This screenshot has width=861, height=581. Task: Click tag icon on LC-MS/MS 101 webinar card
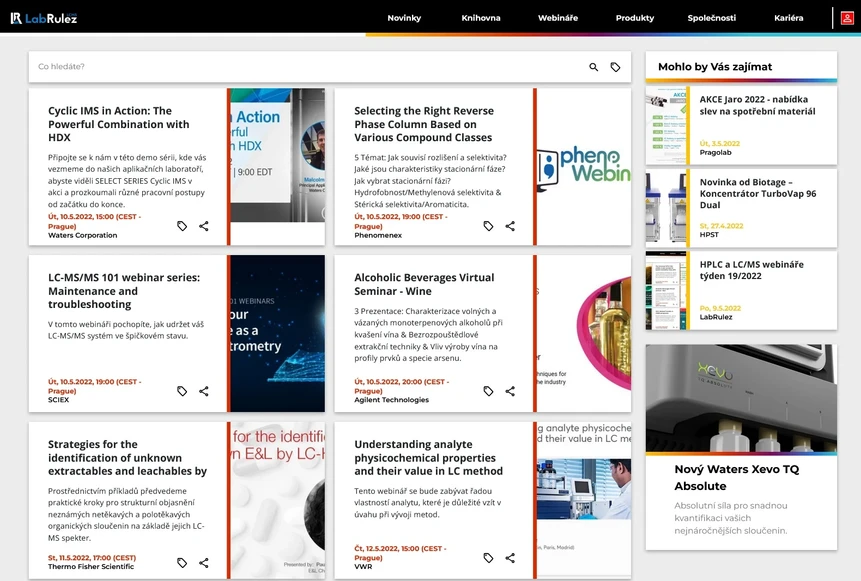(182, 391)
